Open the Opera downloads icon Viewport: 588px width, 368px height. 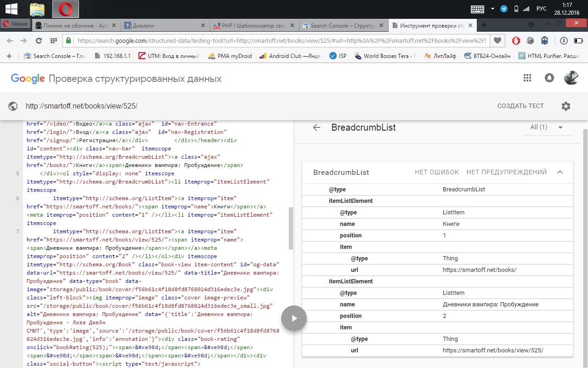(564, 40)
